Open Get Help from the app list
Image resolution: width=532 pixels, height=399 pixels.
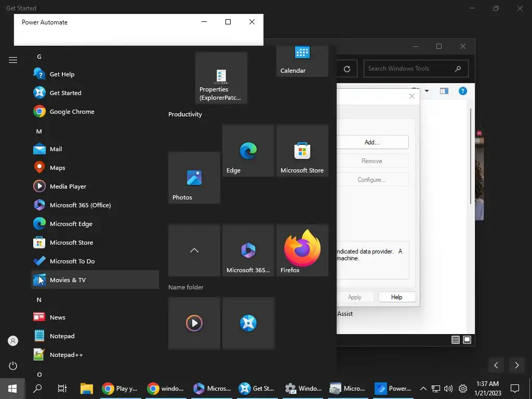[95, 74]
